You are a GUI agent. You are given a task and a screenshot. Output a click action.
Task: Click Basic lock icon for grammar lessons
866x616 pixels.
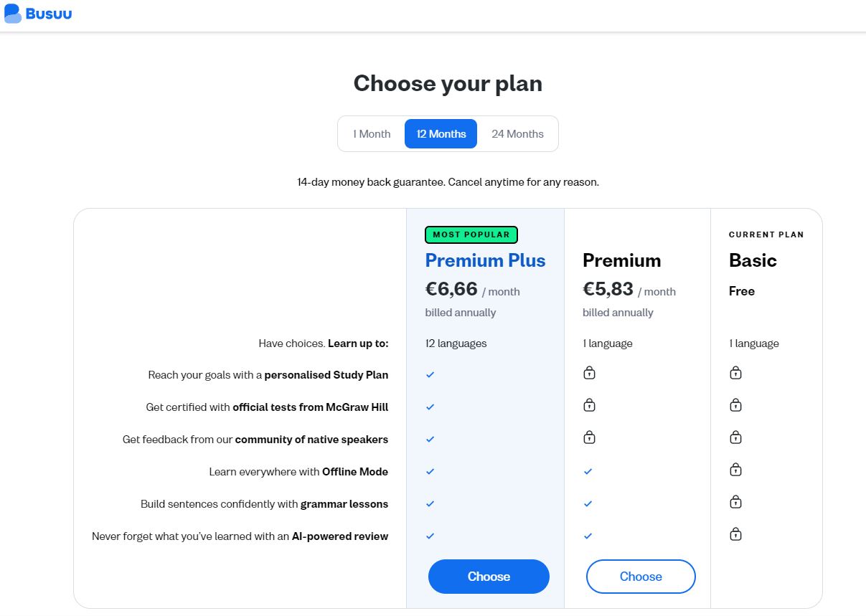click(735, 502)
